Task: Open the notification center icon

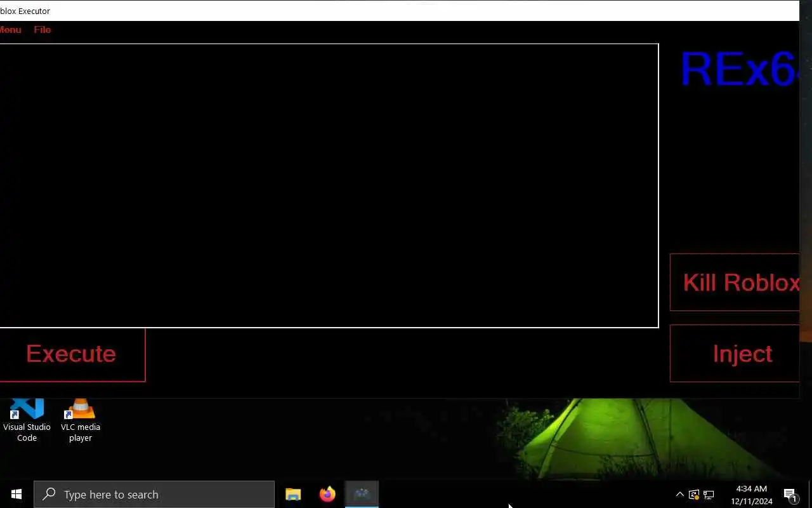Action: tap(790, 495)
